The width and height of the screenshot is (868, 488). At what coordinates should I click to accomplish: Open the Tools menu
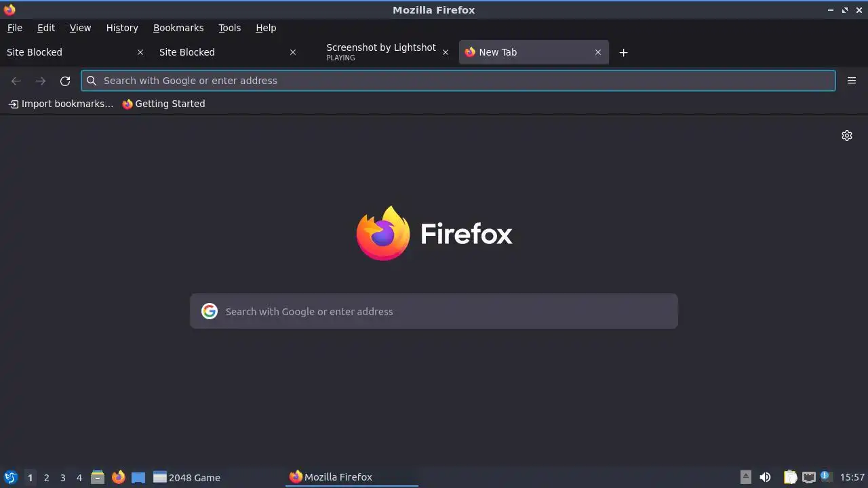coord(229,28)
